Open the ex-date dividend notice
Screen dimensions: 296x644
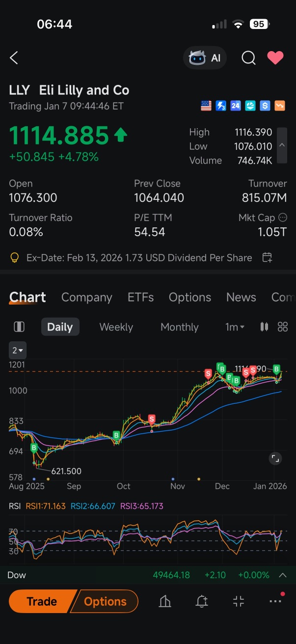click(x=139, y=257)
